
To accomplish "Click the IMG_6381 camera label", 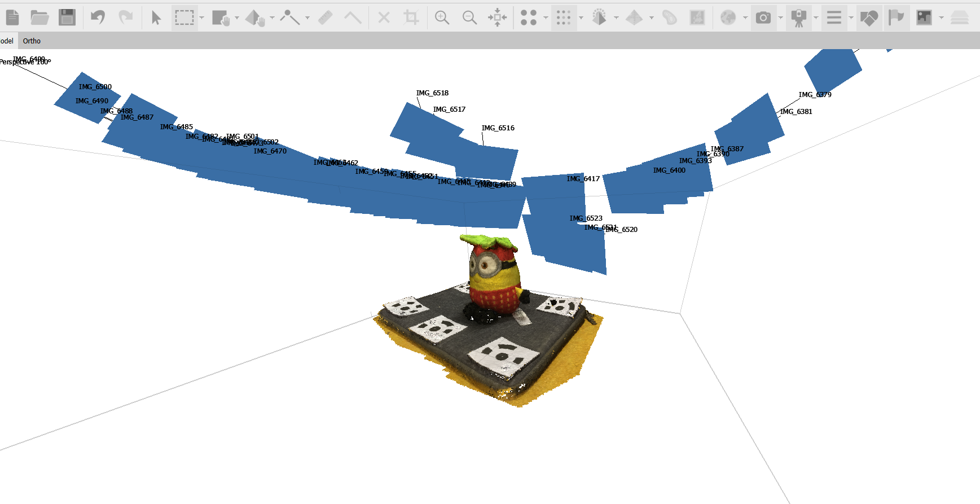I will pyautogui.click(x=796, y=112).
